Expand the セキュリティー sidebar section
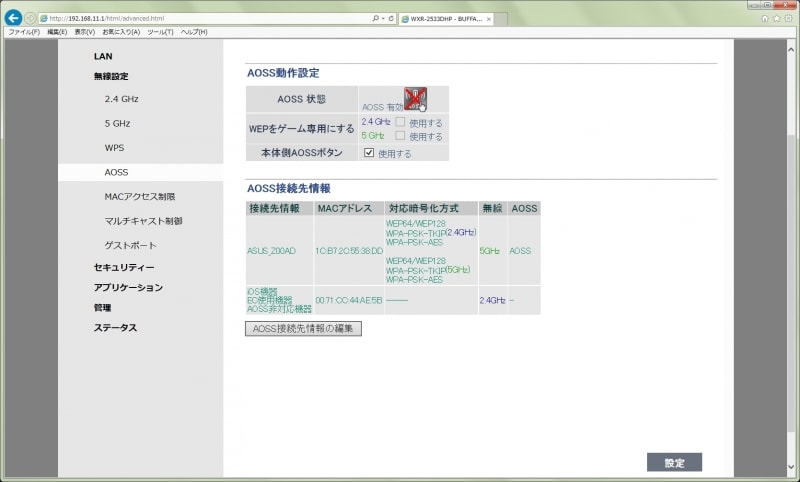Viewport: 800px width, 482px height. [124, 267]
